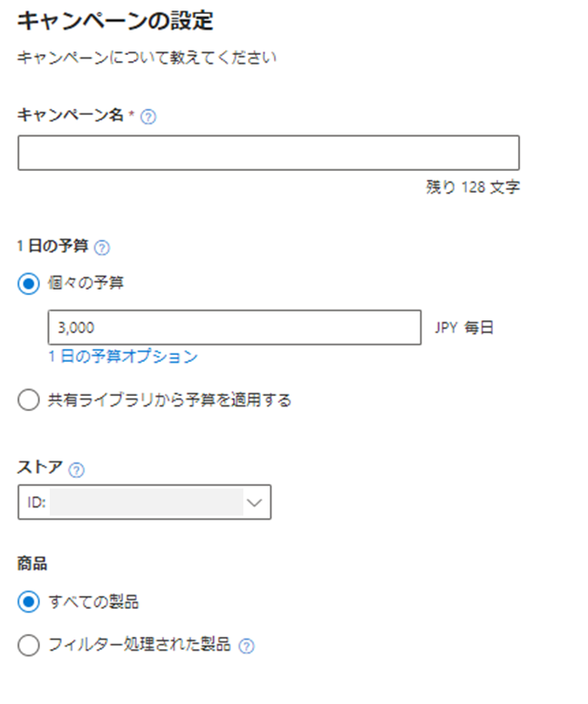The image size is (588, 704).
Task: Expand store dropdown chevron arrow
Action: click(x=255, y=502)
